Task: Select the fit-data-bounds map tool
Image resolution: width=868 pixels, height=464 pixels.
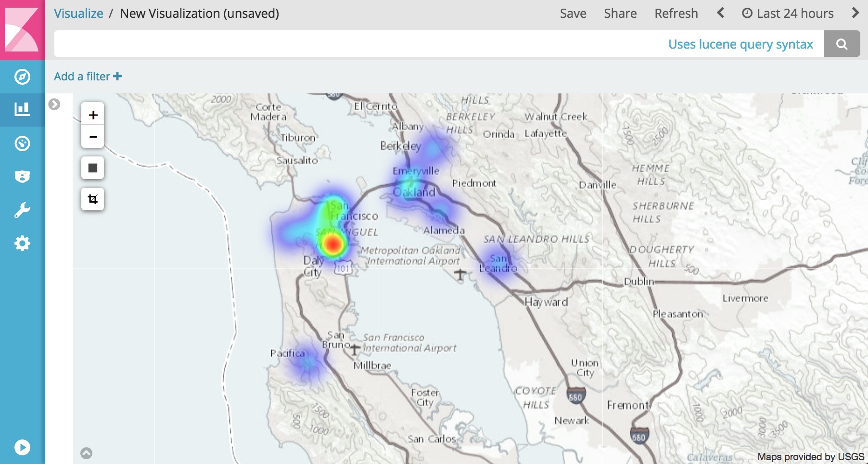Action: click(93, 168)
